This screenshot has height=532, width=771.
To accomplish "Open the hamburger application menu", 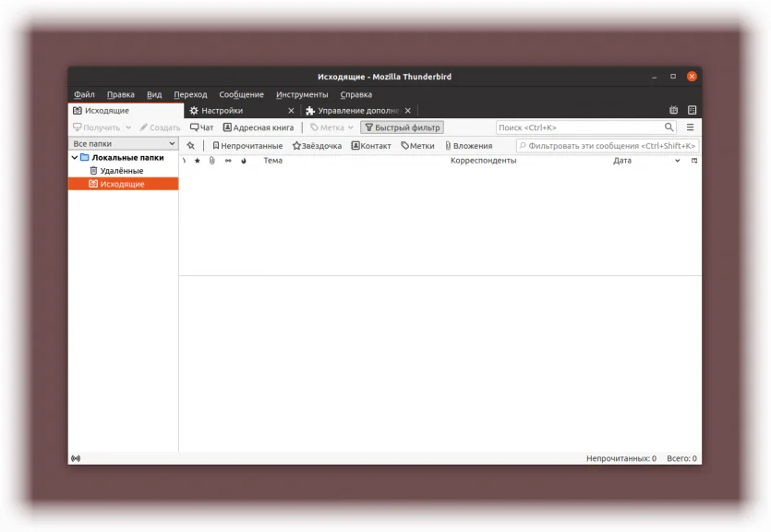I will point(690,127).
